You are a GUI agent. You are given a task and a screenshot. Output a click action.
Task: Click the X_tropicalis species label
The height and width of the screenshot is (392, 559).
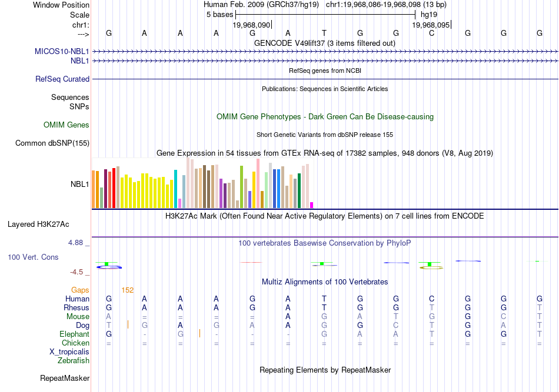click(x=69, y=352)
